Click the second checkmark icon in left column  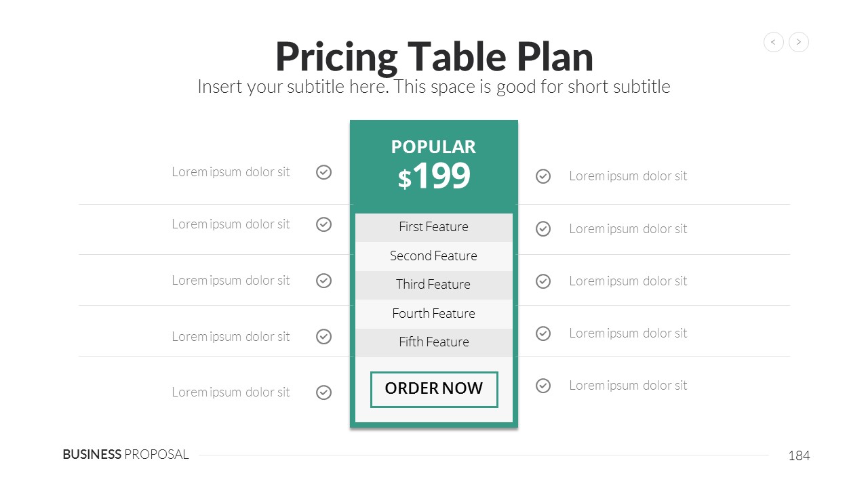pos(324,224)
